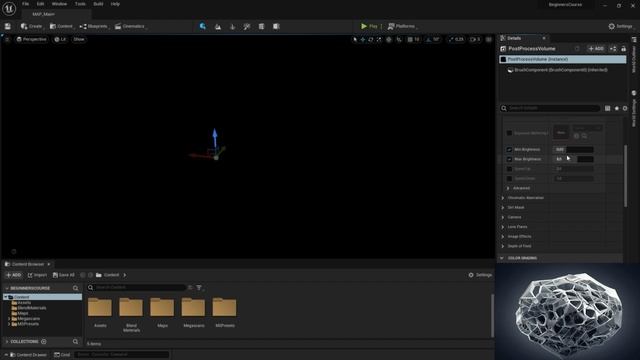Maximize or restore viewport layout icon

click(x=489, y=40)
